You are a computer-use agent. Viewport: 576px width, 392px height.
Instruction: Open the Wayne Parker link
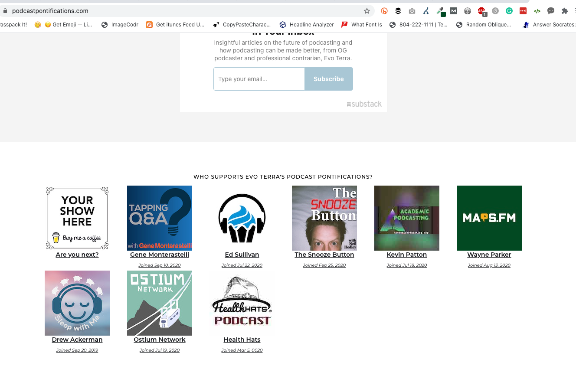pos(489,255)
